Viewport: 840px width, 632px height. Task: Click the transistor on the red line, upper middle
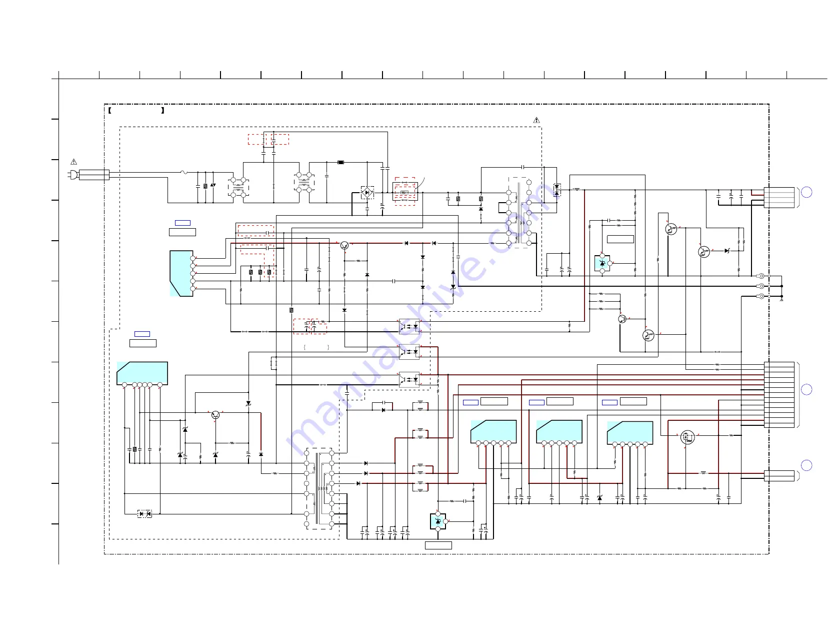(344, 245)
